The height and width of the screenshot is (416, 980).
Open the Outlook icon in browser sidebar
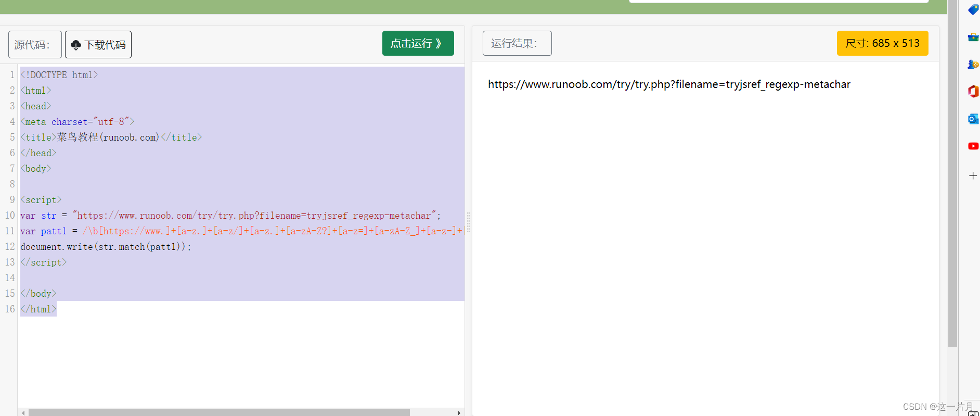[x=973, y=119]
